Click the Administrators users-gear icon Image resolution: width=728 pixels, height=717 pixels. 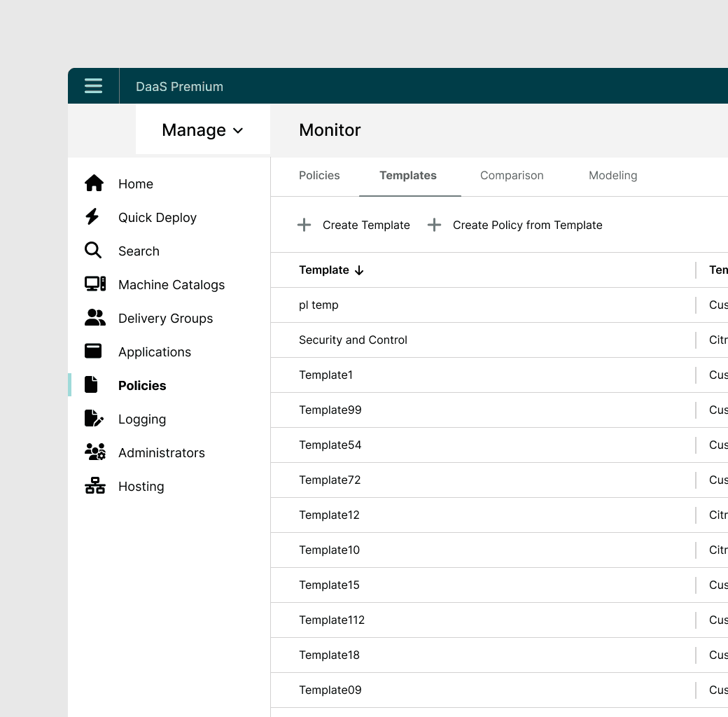pyautogui.click(x=95, y=452)
